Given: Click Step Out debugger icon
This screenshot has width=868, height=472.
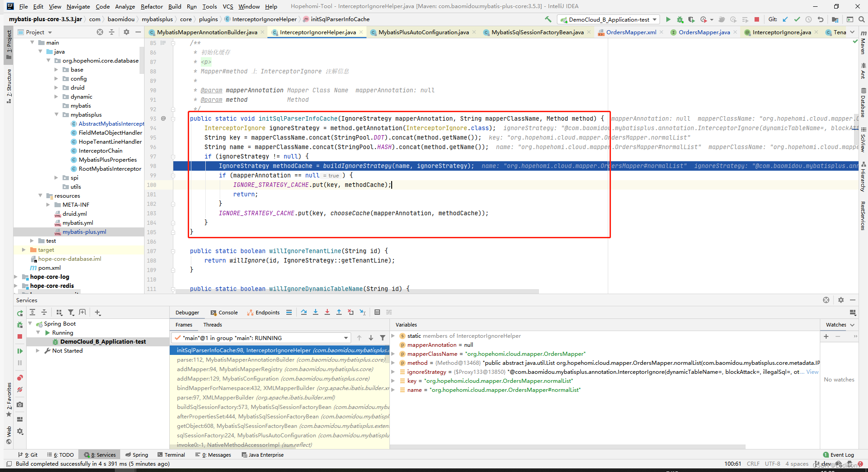Looking at the screenshot, I should 339,312.
